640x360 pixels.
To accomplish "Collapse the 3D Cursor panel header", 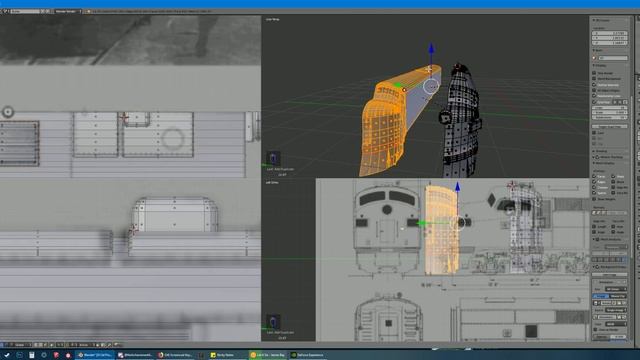I will click(602, 20).
